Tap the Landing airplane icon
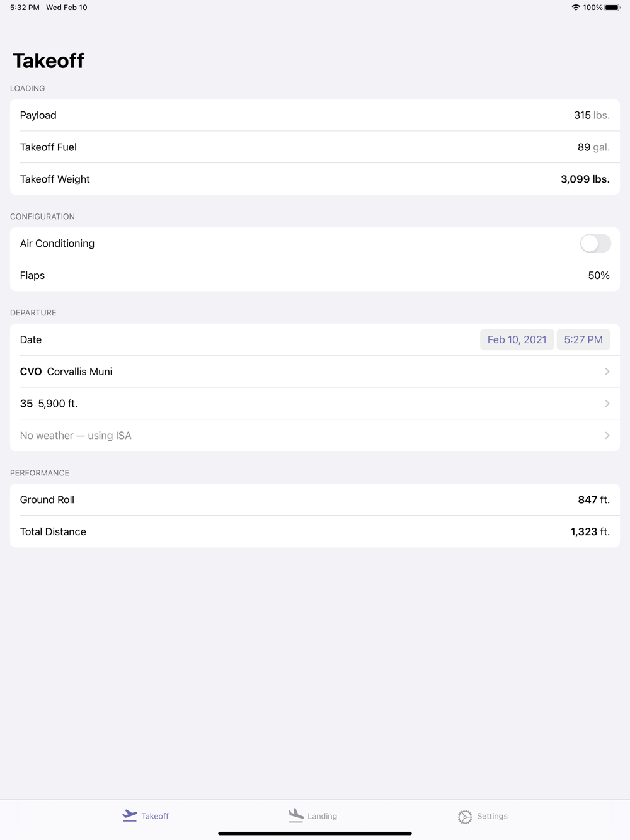630x840 pixels. tap(296, 815)
